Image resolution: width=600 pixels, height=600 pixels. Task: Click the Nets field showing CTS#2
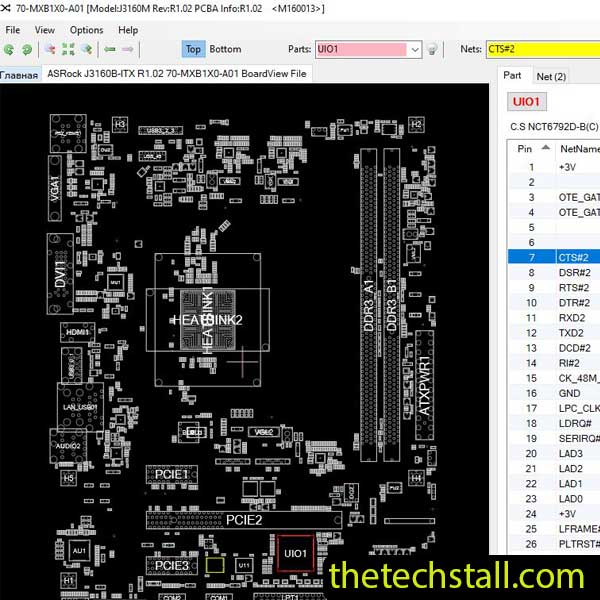(x=540, y=49)
